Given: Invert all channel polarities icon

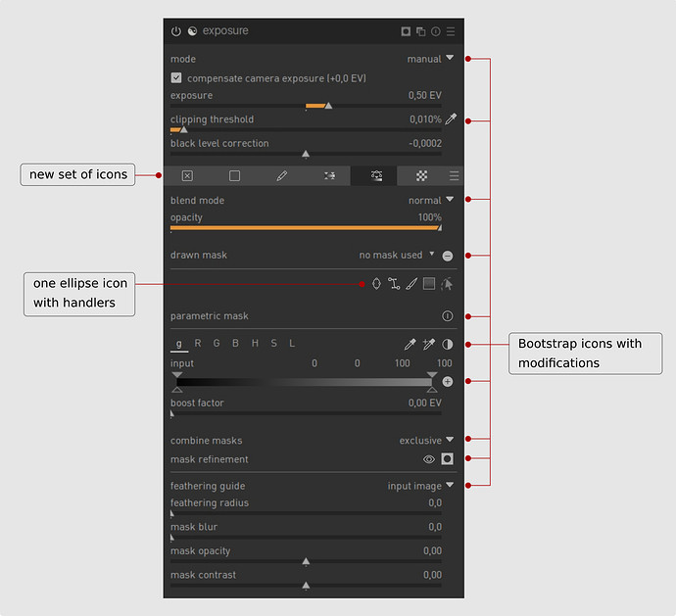Looking at the screenshot, I should [448, 344].
